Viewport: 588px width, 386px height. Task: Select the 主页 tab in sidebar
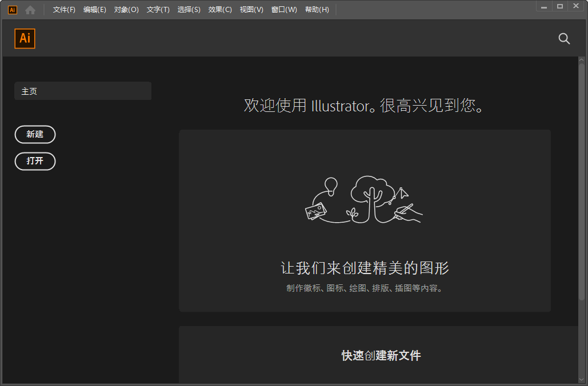(83, 91)
